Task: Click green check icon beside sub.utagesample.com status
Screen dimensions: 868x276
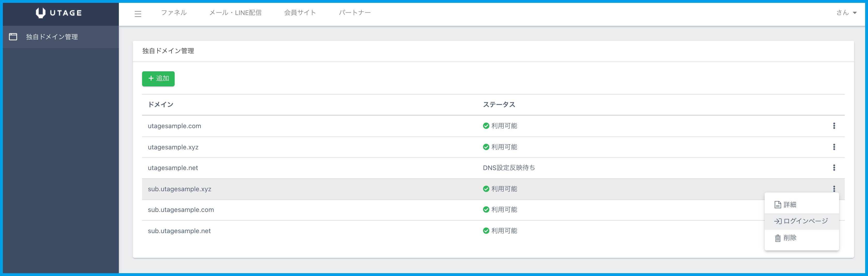Action: [486, 210]
